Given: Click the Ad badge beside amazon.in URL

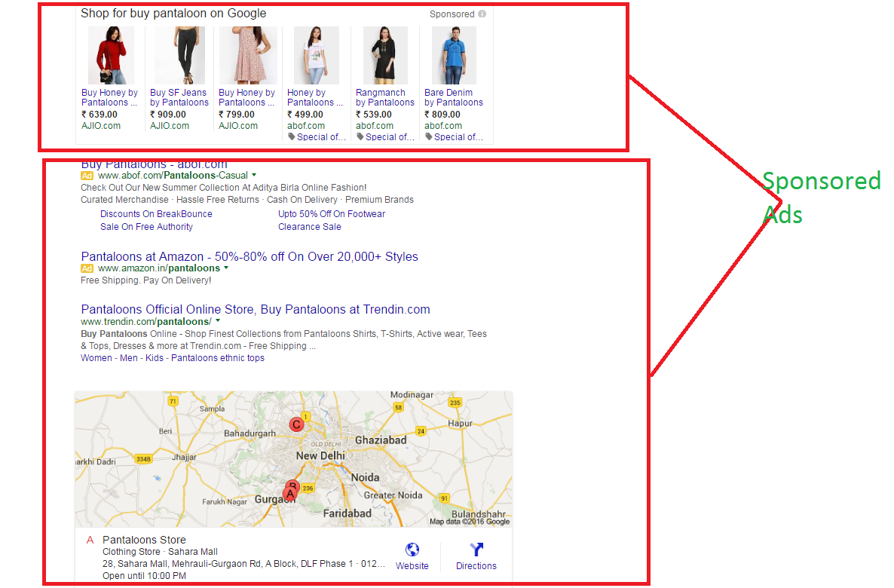Looking at the screenshot, I should click(87, 268).
